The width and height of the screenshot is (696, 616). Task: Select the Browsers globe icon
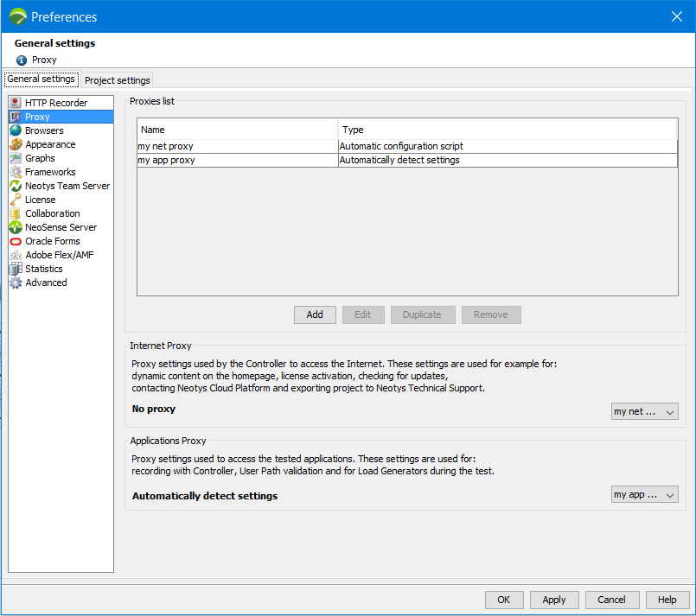pos(16,130)
